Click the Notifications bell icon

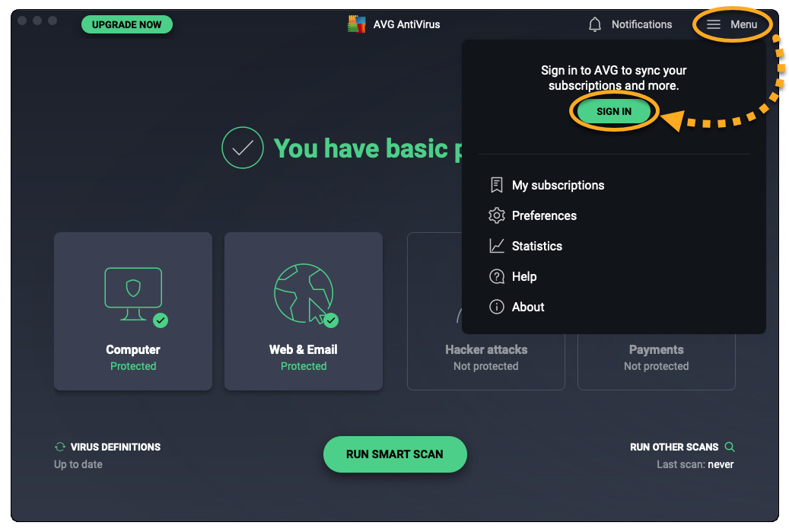pos(595,24)
